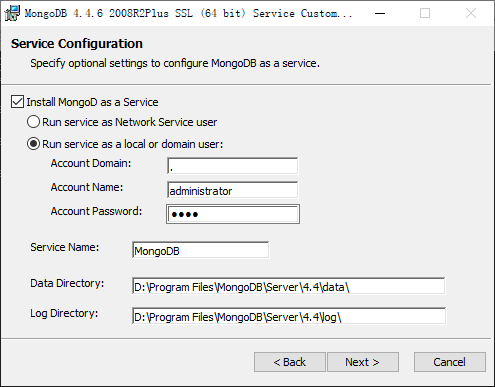This screenshot has width=495, height=387.
Task: Click the Service Name: label
Action: coord(65,247)
